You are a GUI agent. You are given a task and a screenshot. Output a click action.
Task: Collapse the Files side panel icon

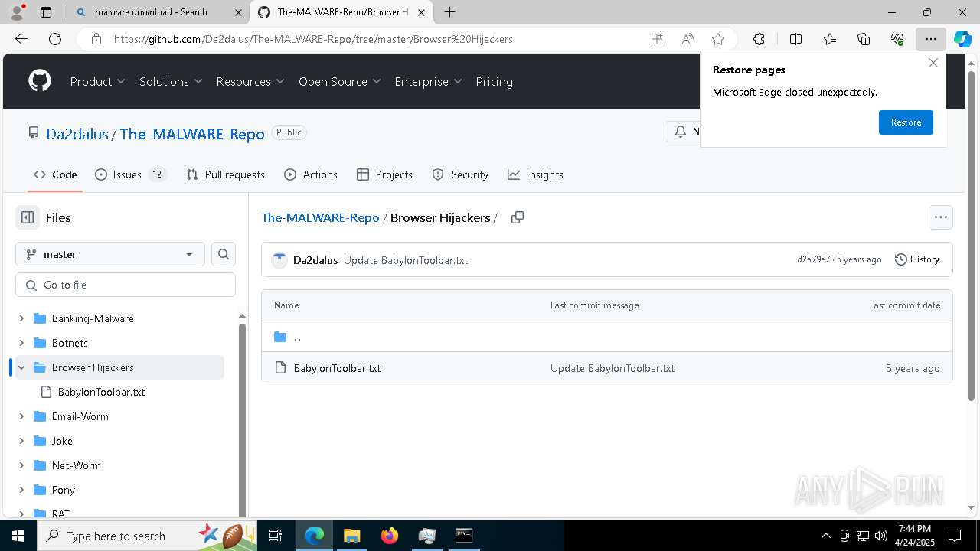click(28, 217)
